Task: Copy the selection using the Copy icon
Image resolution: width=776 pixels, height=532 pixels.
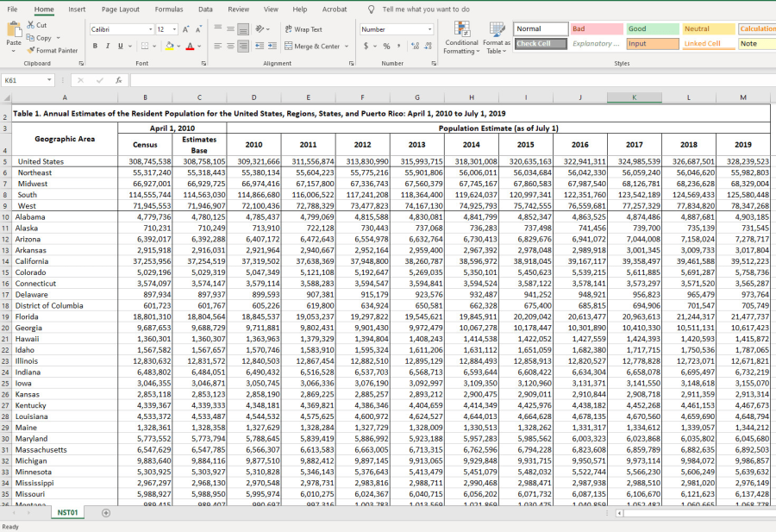Action: click(x=31, y=38)
